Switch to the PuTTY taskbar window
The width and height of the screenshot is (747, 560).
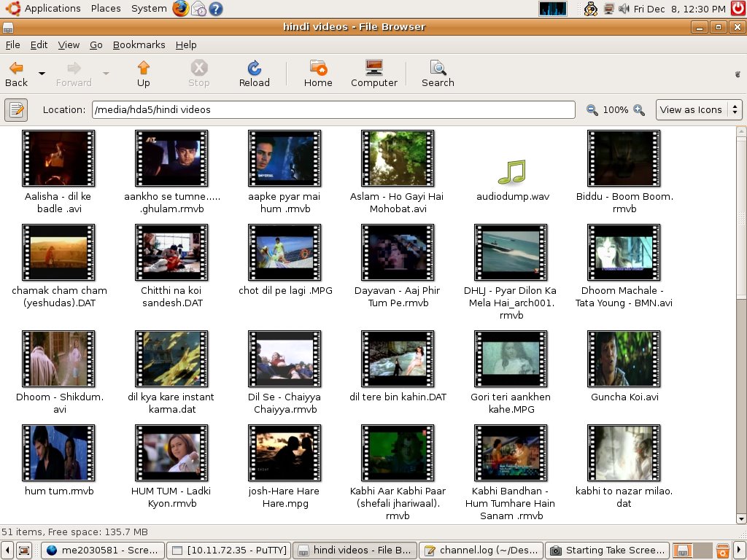[x=228, y=551]
